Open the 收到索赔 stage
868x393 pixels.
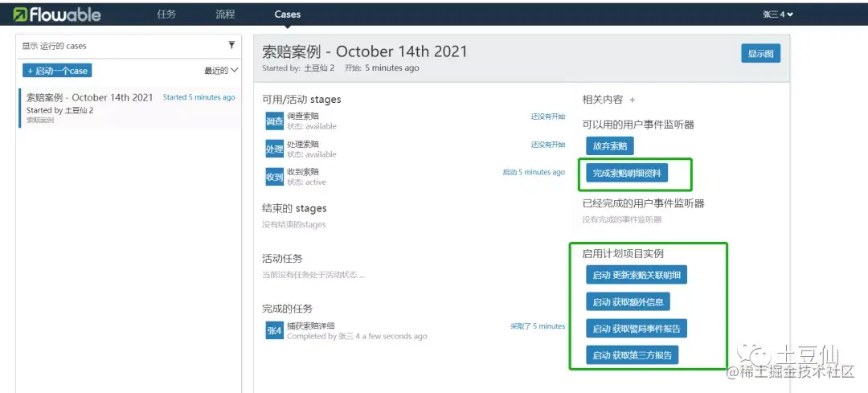[x=303, y=172]
